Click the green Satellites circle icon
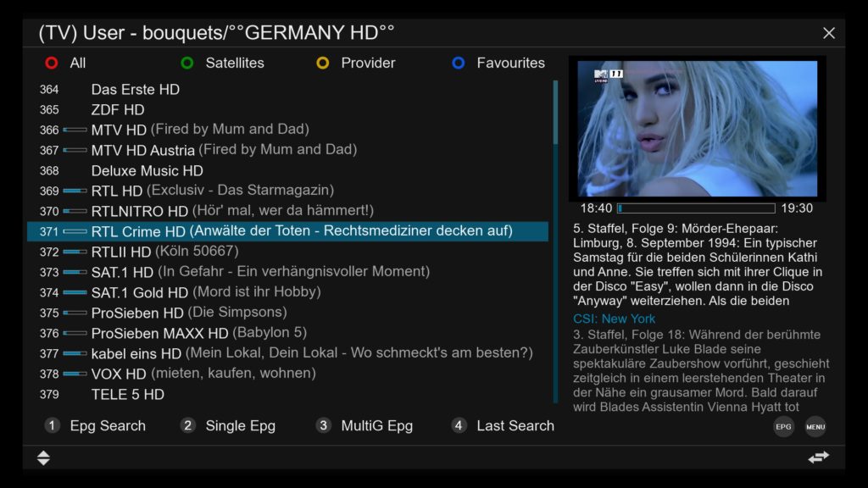 pyautogui.click(x=187, y=63)
